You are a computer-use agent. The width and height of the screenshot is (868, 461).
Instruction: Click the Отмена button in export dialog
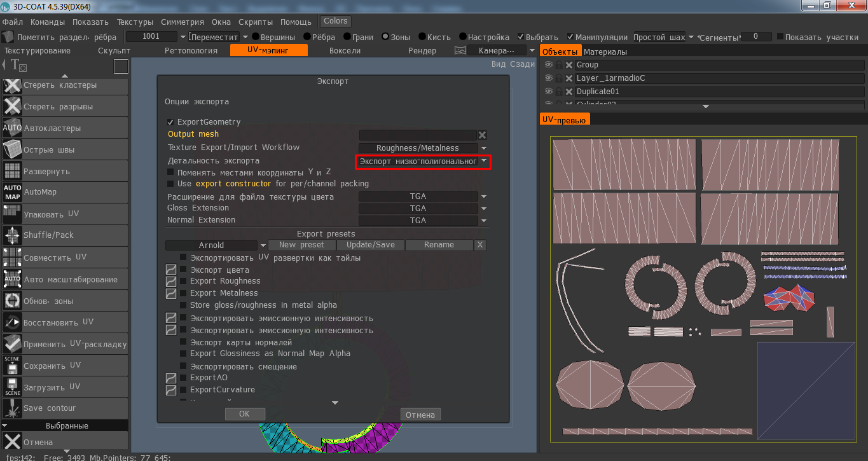[x=420, y=415]
